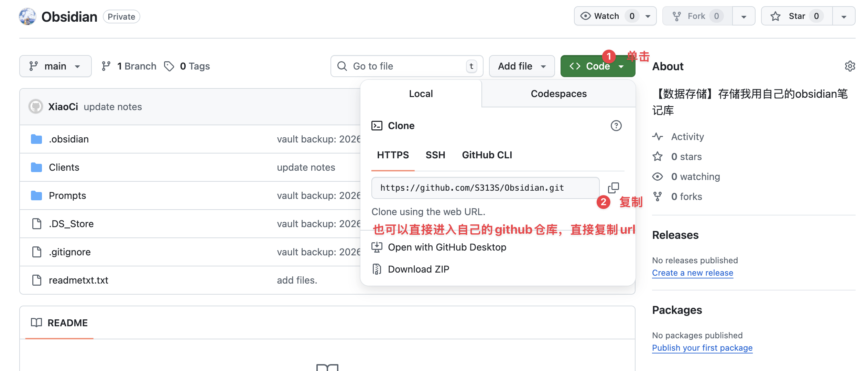The image size is (868, 371).
Task: Expand the Watch notification options arrow
Action: (648, 16)
